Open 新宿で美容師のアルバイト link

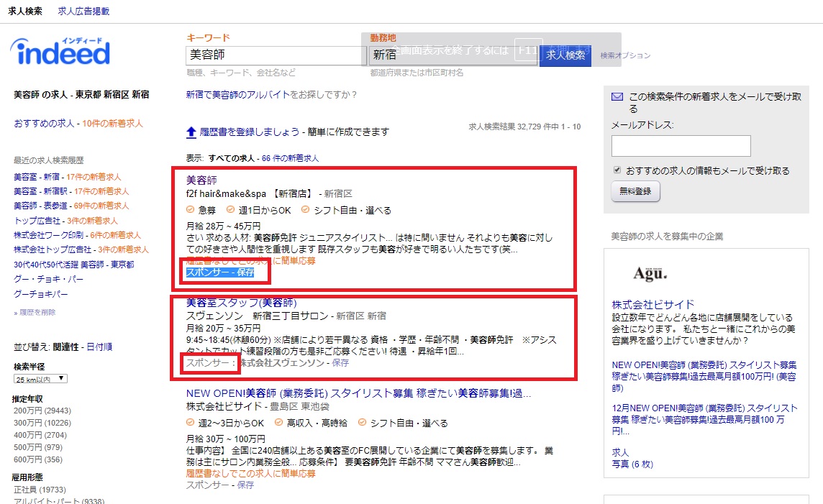(238, 95)
